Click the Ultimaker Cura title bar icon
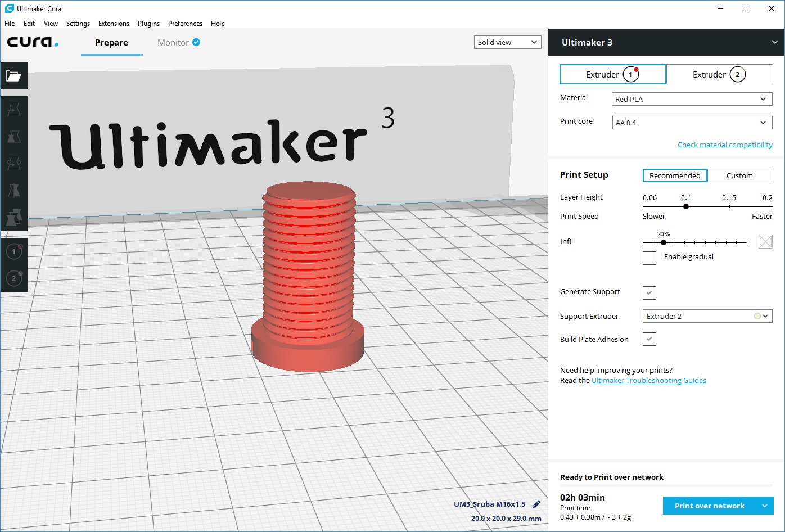The width and height of the screenshot is (785, 532). [x=9, y=8]
